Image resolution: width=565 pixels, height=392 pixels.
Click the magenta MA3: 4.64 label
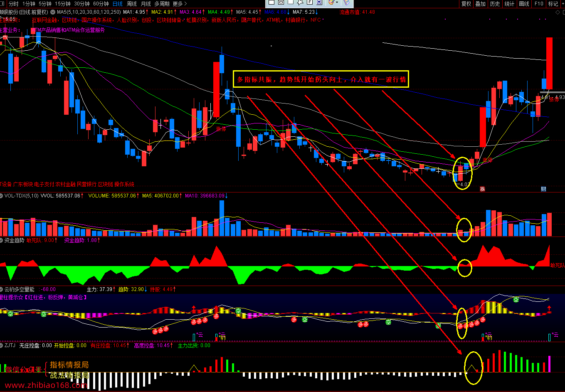point(190,12)
